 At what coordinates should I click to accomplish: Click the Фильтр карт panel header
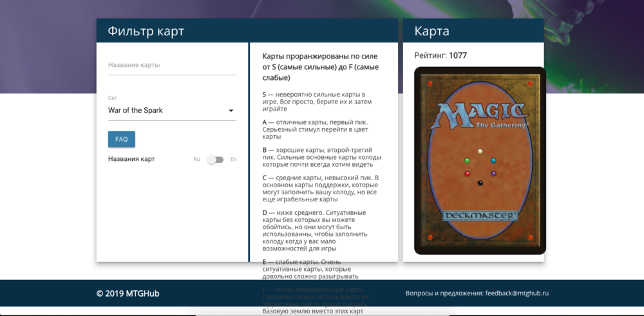coord(146,32)
